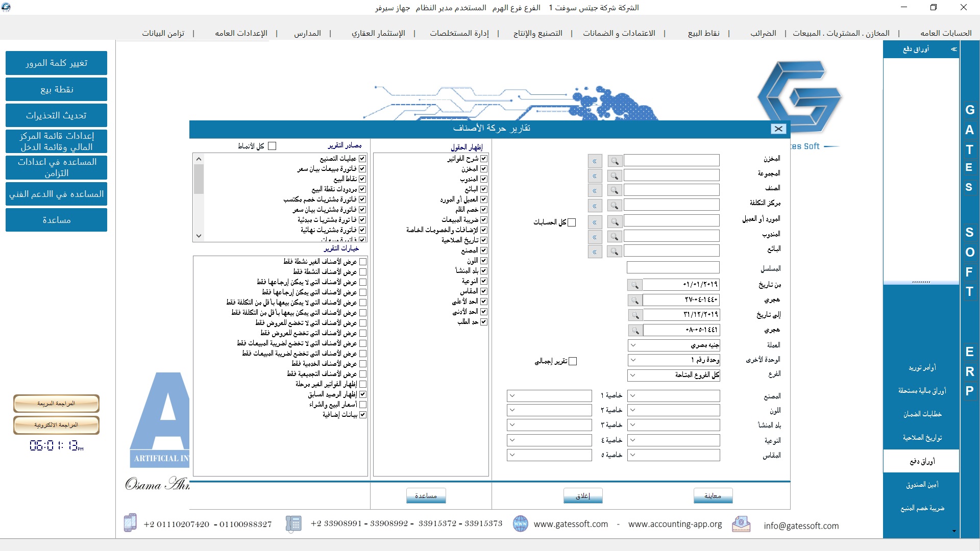Expand the خاصية ٣ dropdown
Viewport: 980px width, 551px height.
click(x=549, y=425)
